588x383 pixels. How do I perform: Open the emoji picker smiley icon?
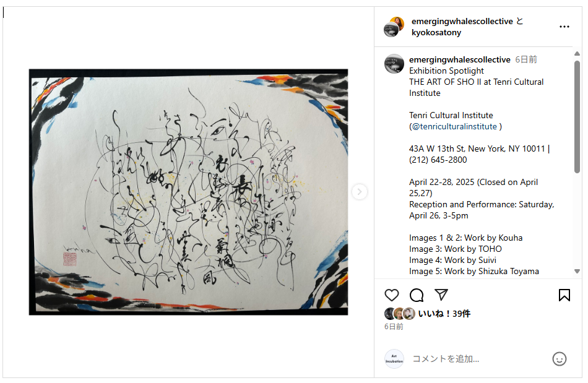click(559, 359)
